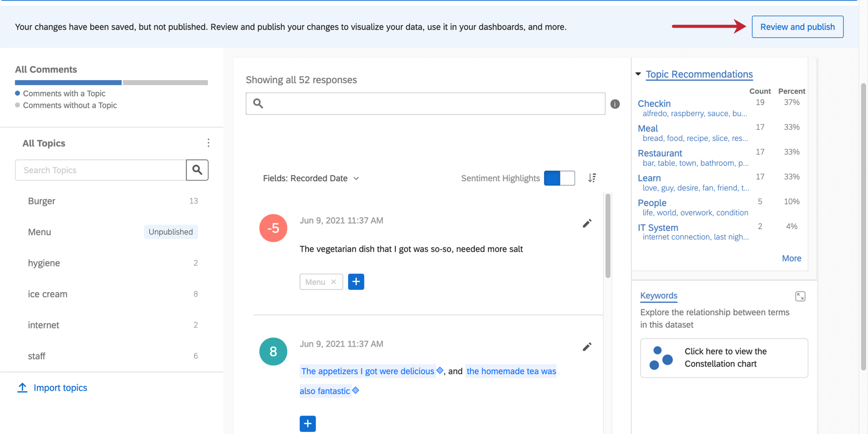Toggle Sentiment Highlights switch

tap(559, 178)
